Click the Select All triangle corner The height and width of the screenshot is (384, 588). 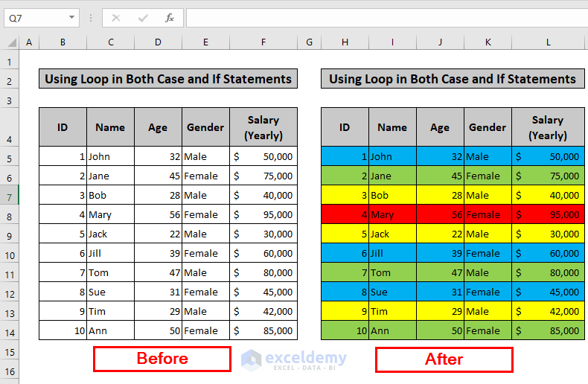(12, 42)
